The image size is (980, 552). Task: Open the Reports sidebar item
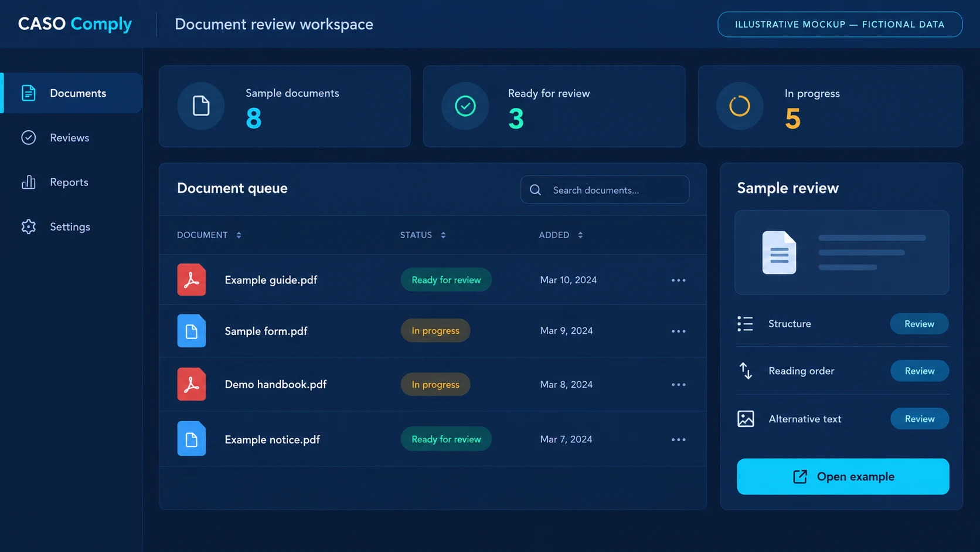pos(69,182)
